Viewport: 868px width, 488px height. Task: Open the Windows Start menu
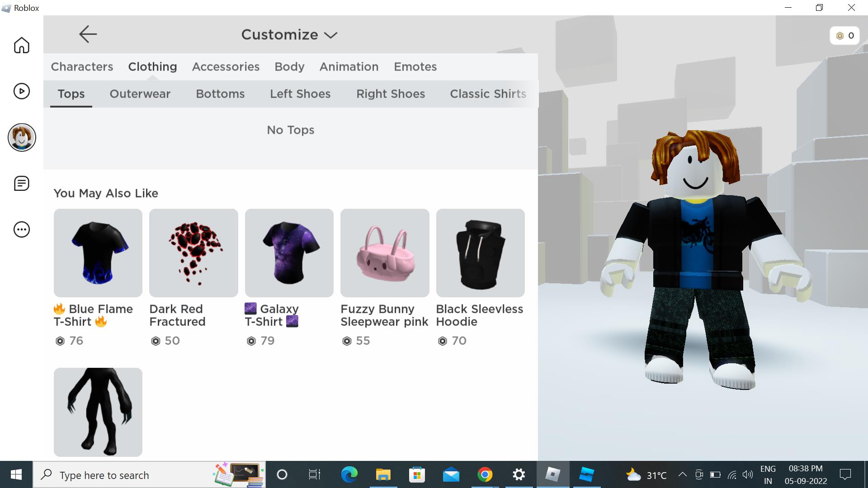(x=16, y=474)
